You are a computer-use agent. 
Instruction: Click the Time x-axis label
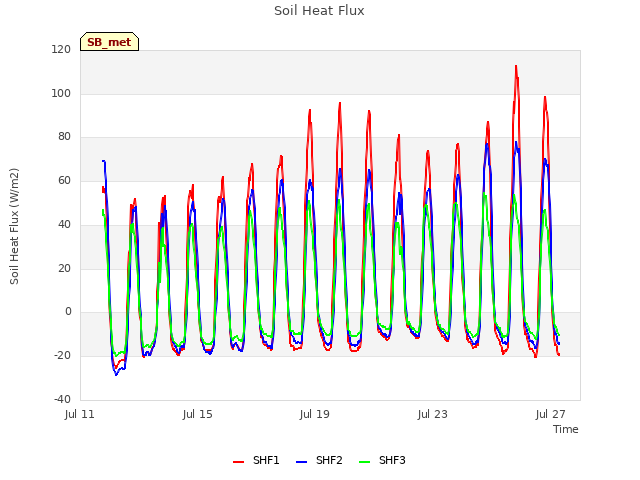click(566, 429)
